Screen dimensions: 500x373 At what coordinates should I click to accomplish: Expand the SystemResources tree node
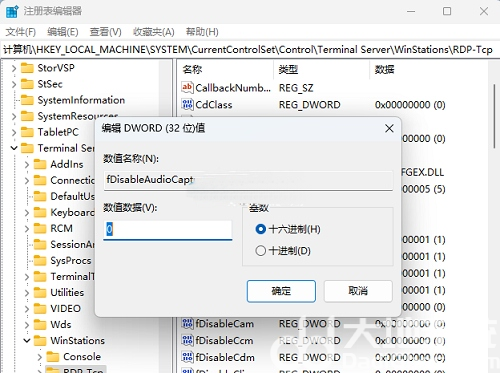click(x=14, y=116)
